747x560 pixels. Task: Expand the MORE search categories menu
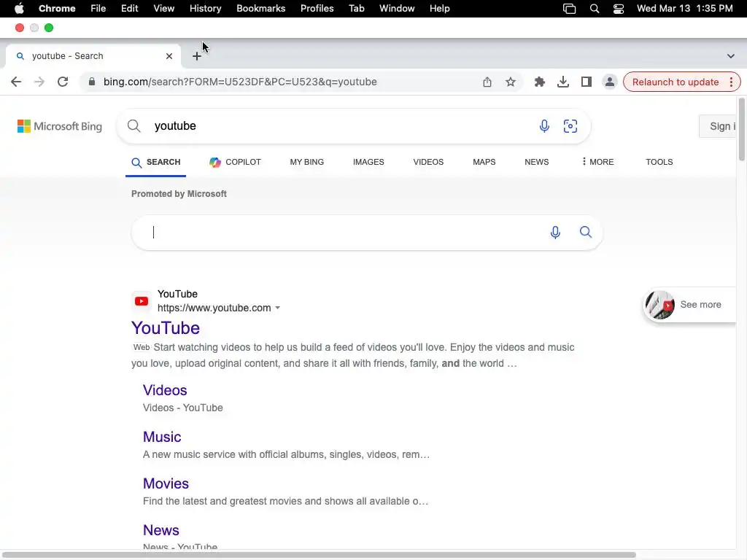(x=597, y=162)
